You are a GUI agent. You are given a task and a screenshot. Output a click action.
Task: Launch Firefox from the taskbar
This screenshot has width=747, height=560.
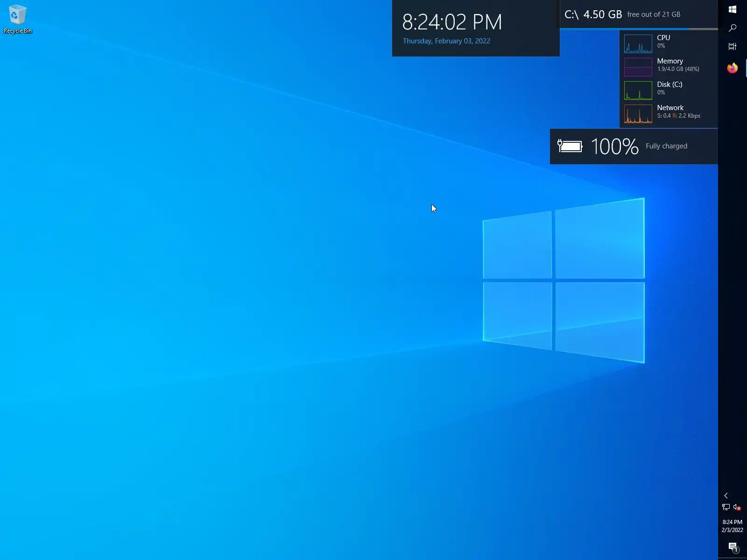coord(733,69)
